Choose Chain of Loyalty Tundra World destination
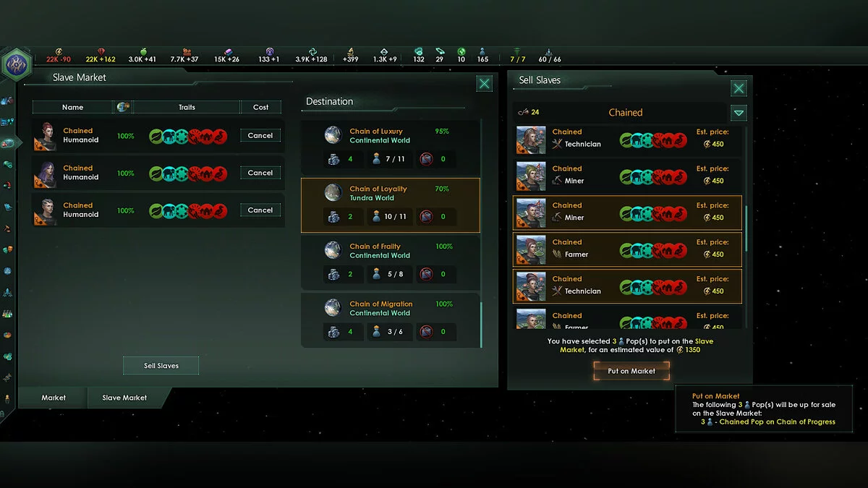The height and width of the screenshot is (488, 868). tap(391, 205)
